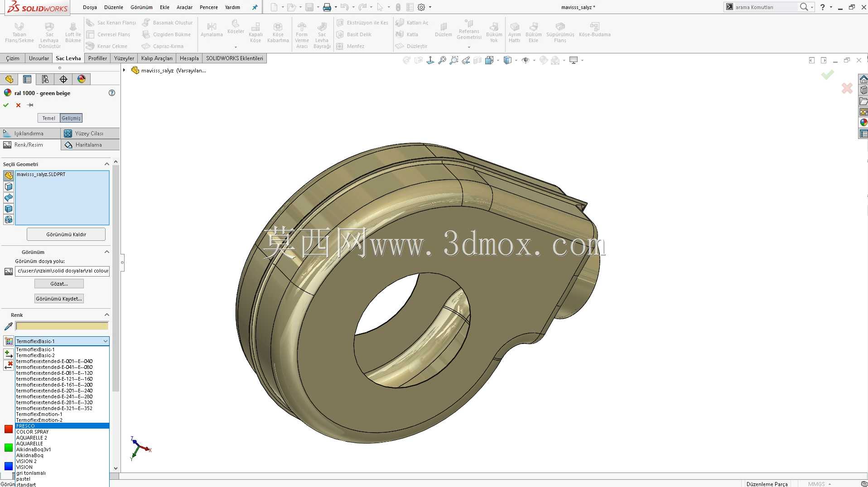Select part-level geometry filter icon
This screenshot has height=487, width=868.
[x=9, y=176]
